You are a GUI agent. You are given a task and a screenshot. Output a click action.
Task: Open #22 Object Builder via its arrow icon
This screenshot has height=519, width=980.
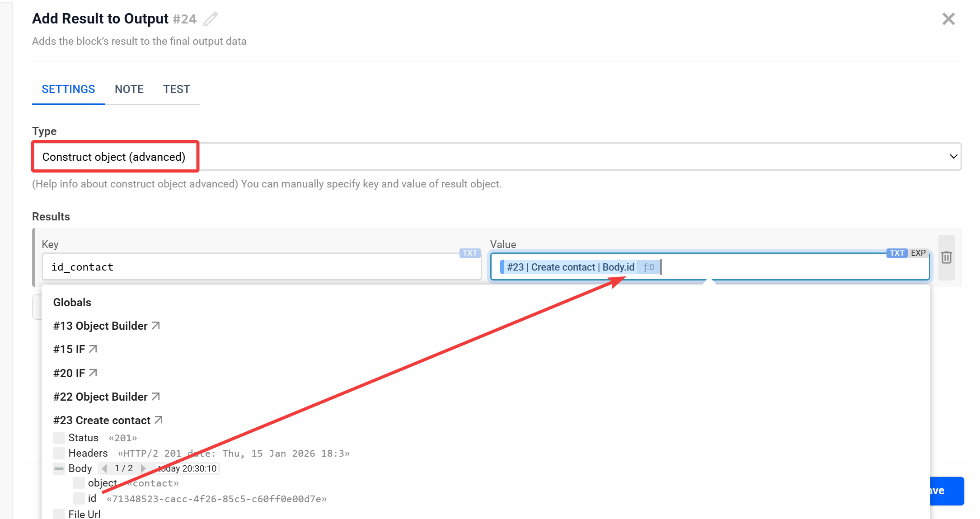(x=156, y=396)
